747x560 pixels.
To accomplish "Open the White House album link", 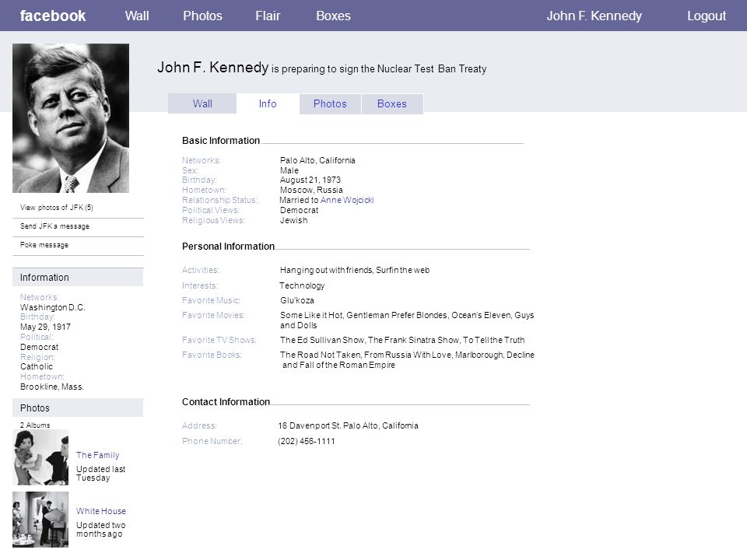I will point(101,511).
